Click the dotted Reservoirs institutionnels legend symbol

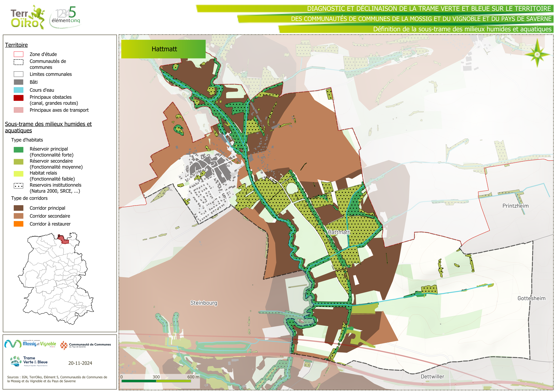[19, 186]
